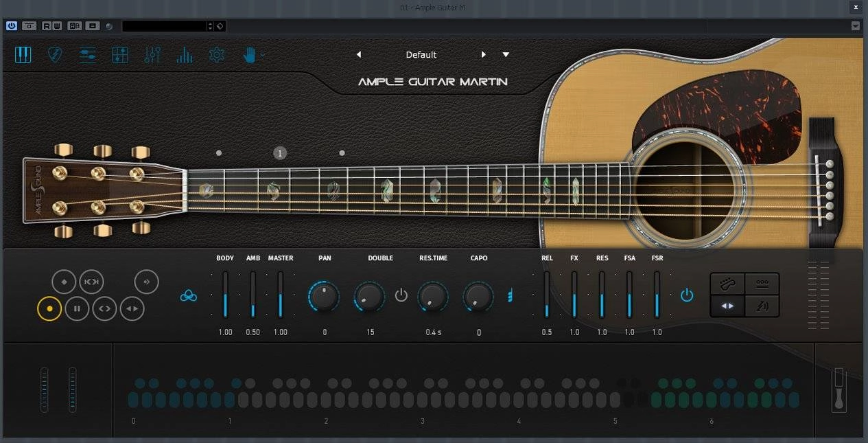Viewport: 868px width, 443px height.
Task: Click the DOUBLE width knob
Action: [x=370, y=297]
